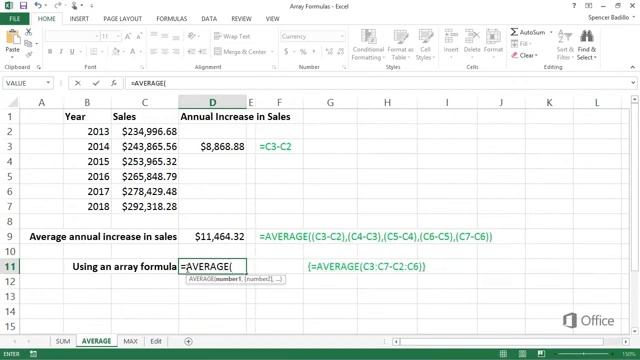
Task: Switch to the VIEW tab
Action: (x=272, y=19)
